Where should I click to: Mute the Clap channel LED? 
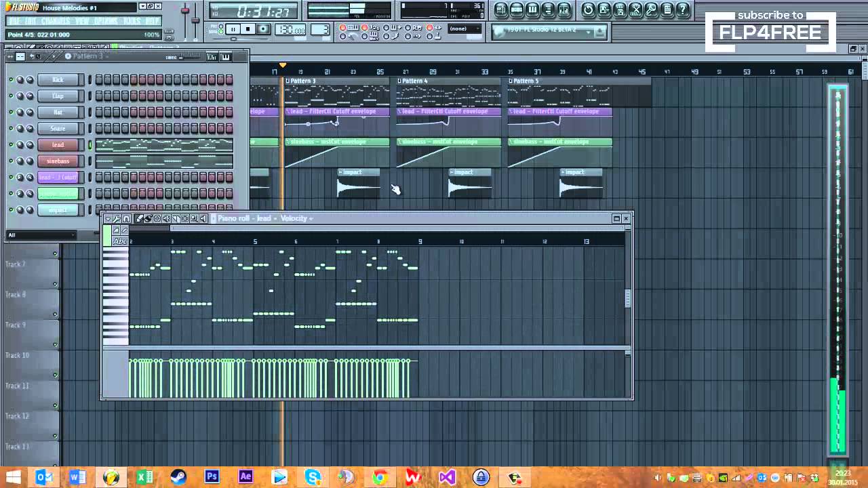coord(11,96)
